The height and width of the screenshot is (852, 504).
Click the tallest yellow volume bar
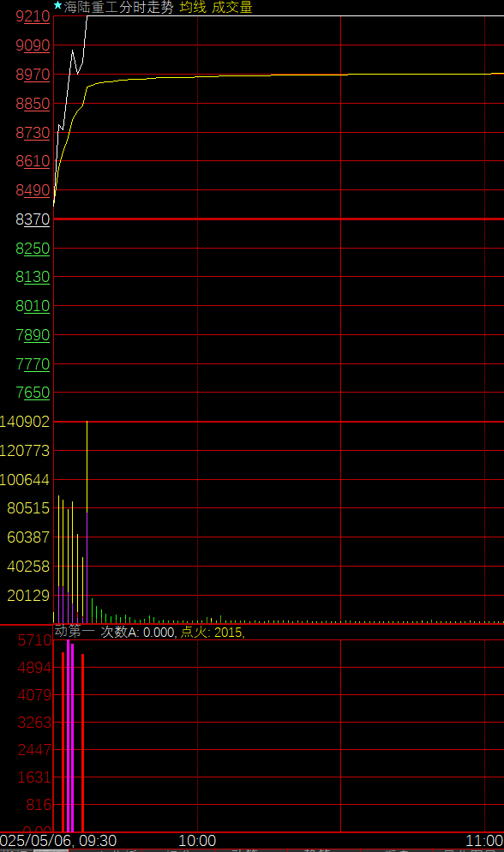pos(87,466)
